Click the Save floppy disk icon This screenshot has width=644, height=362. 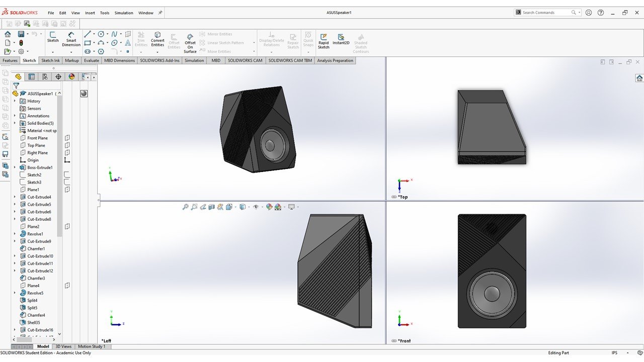tap(21, 34)
